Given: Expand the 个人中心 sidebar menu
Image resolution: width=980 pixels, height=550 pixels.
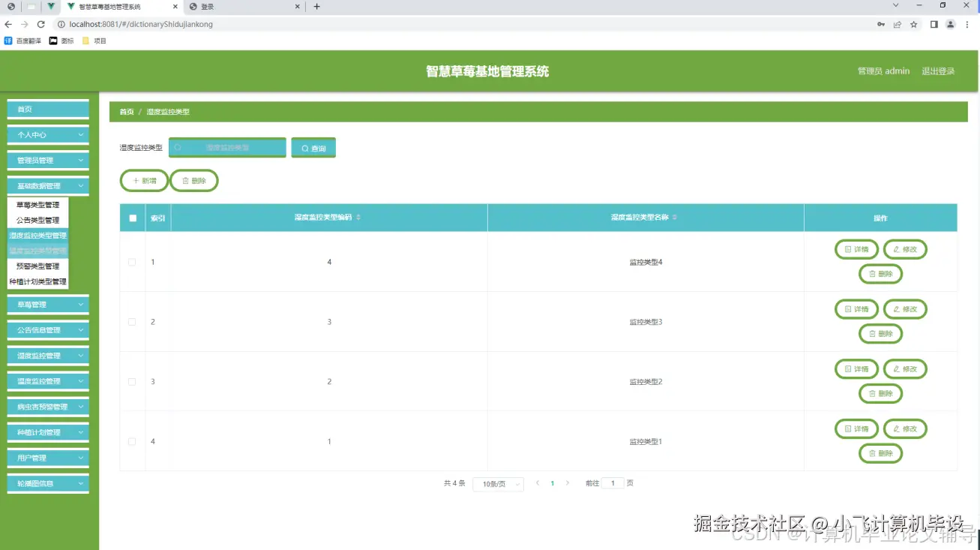Looking at the screenshot, I should (x=48, y=135).
